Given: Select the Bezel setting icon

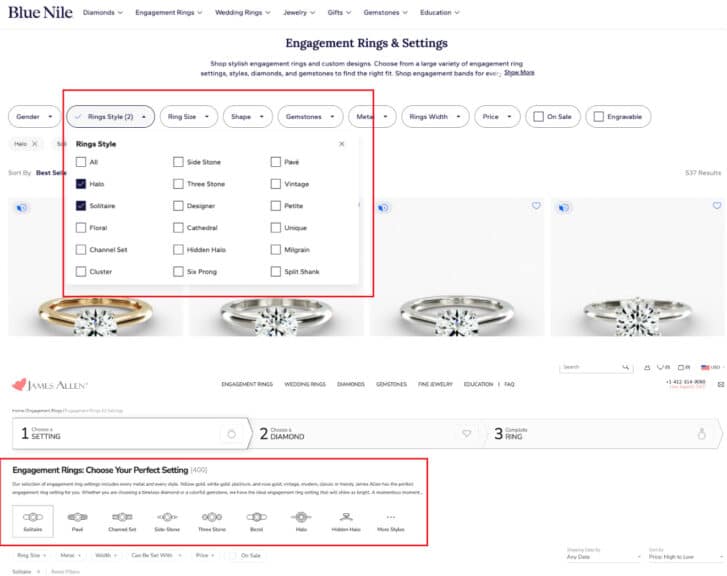Looking at the screenshot, I should (256, 521).
